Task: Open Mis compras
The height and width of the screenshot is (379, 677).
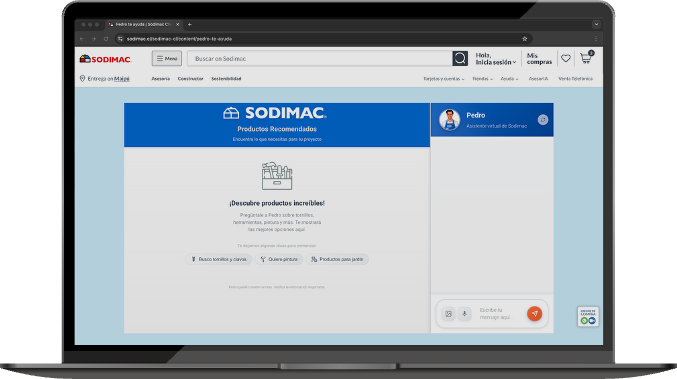Action: [x=539, y=59]
